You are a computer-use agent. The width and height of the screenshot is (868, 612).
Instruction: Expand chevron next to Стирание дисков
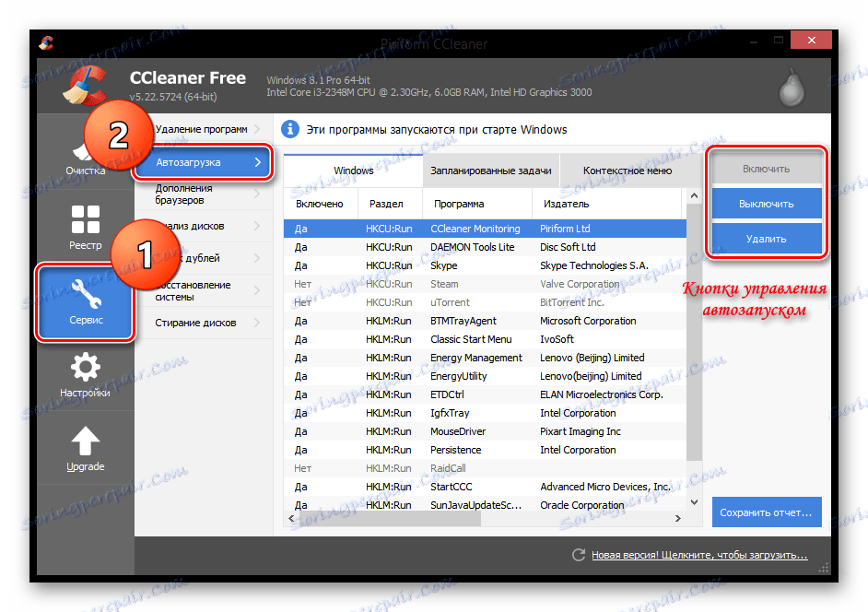click(x=257, y=323)
